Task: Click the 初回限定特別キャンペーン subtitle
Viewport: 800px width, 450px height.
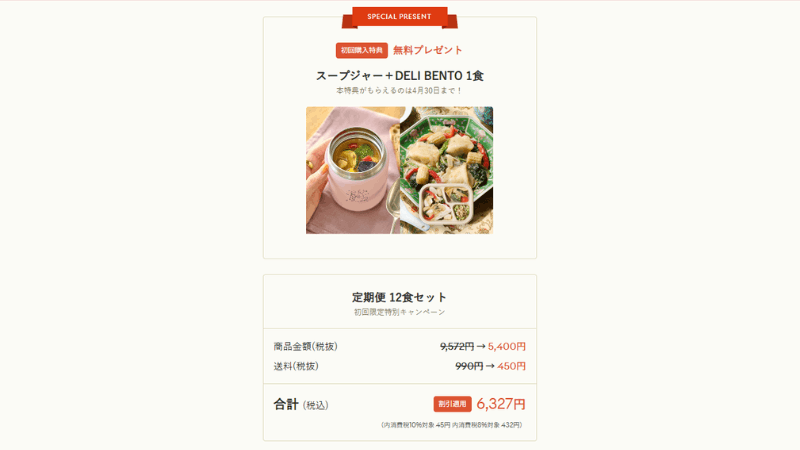Action: (x=399, y=312)
